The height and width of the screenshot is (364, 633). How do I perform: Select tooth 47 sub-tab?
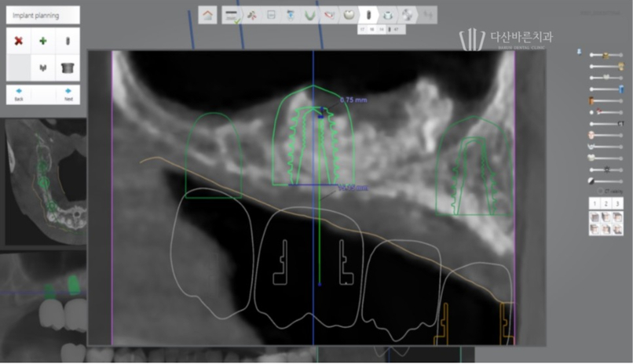coord(395,29)
